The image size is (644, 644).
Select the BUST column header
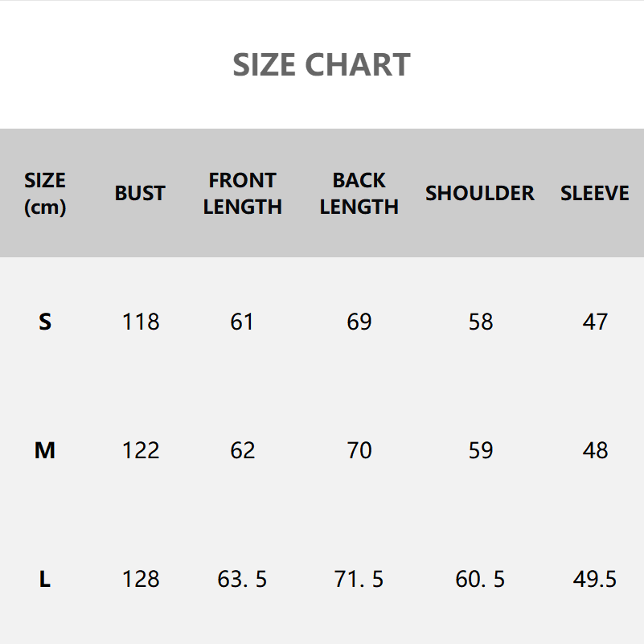coord(140,194)
